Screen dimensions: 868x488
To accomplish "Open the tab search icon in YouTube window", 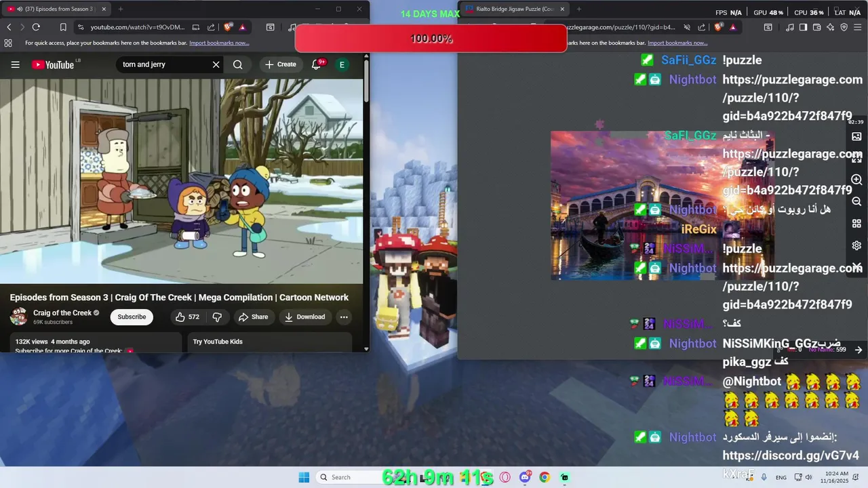I will pyautogui.click(x=270, y=27).
